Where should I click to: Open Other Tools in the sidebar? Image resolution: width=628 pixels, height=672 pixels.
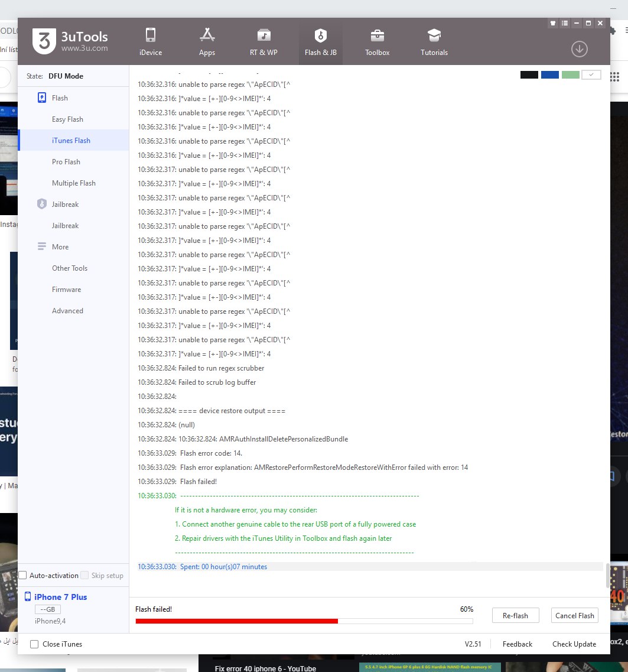coord(69,268)
